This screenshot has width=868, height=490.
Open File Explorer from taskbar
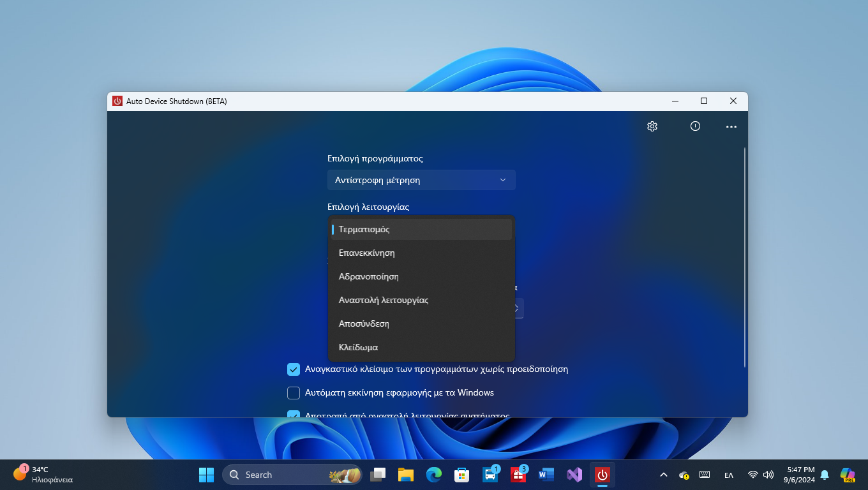click(406, 475)
